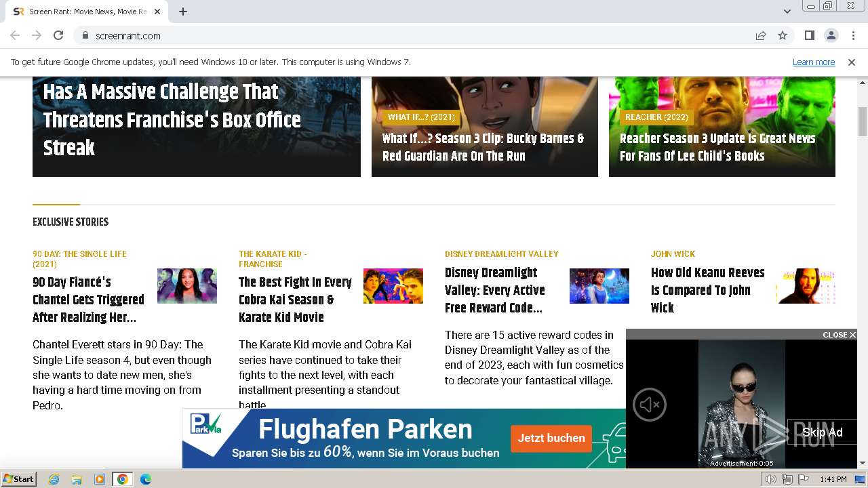The width and height of the screenshot is (868, 488).
Task: Open Disney Dreamlight Valley category link
Action: coord(502,253)
